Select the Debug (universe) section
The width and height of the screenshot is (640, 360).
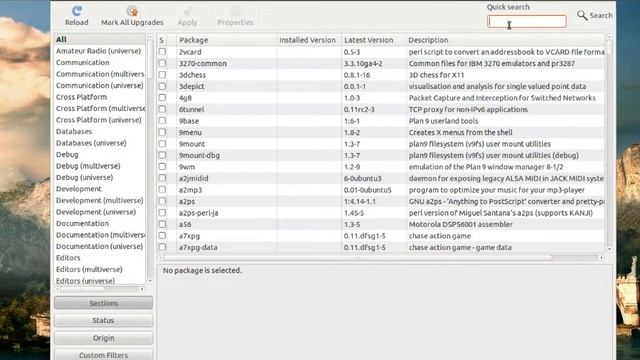pyautogui.click(x=84, y=178)
